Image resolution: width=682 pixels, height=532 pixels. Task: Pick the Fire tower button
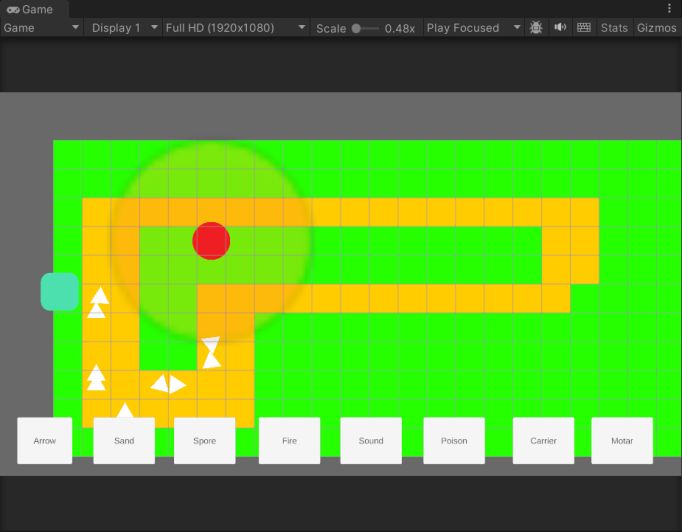click(x=289, y=441)
